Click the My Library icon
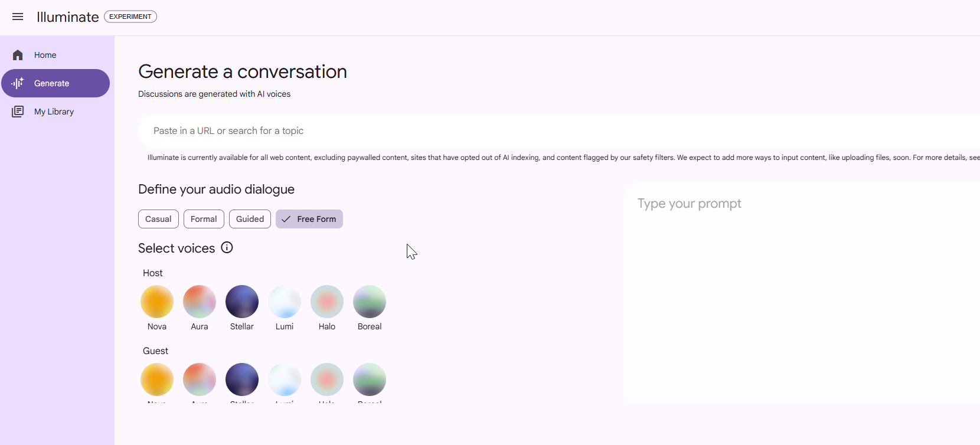Viewport: 980px width, 445px height. click(18, 112)
